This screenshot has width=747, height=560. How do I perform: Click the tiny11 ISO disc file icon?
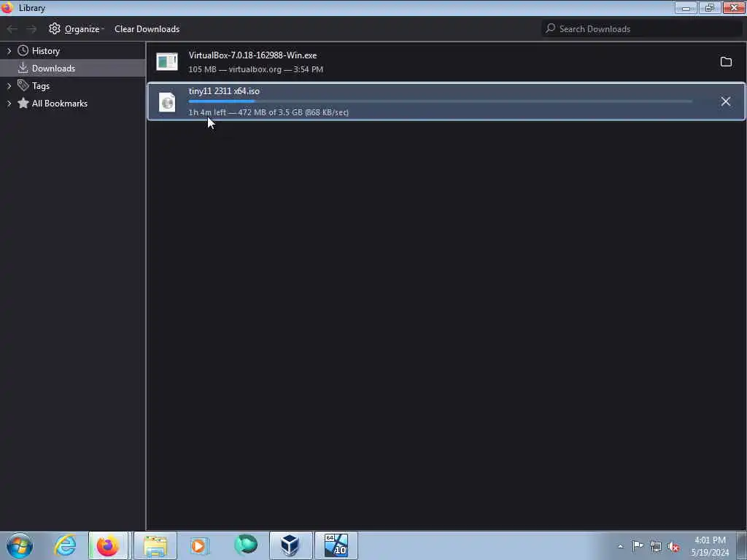coord(167,102)
